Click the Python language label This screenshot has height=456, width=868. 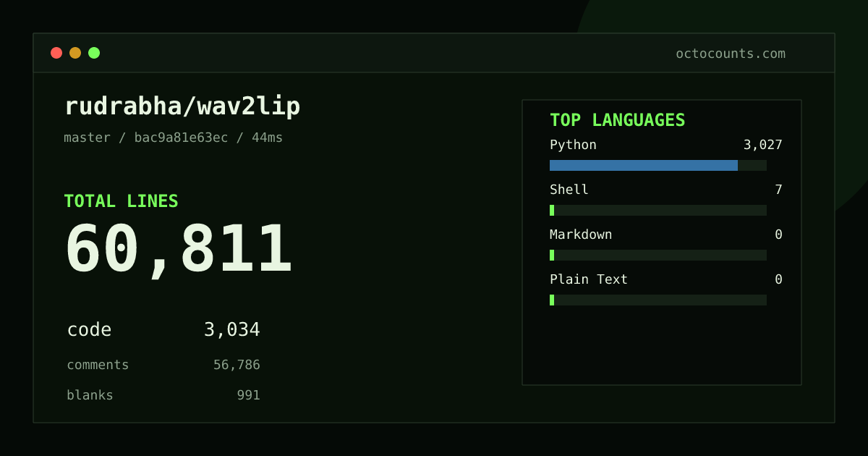coord(573,145)
